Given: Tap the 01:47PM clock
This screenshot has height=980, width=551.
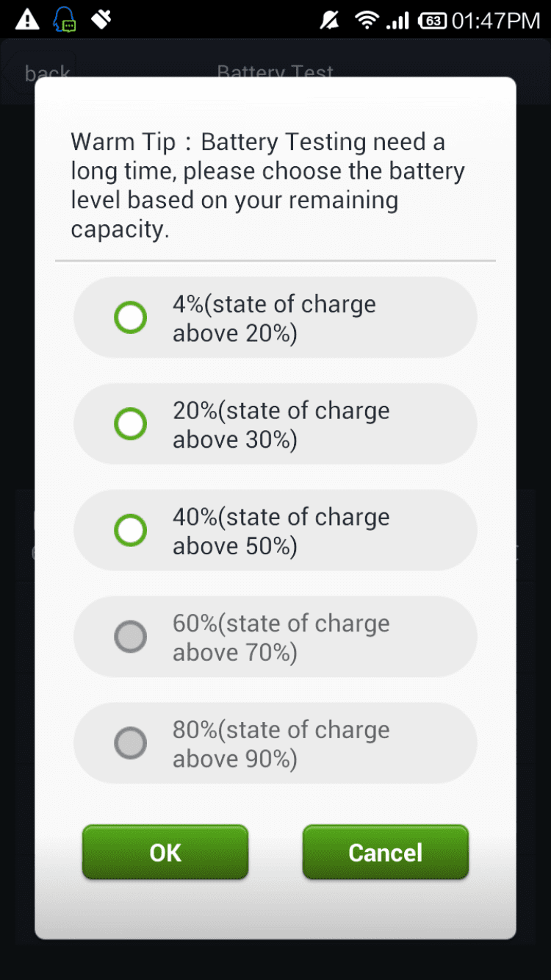Looking at the screenshot, I should (x=496, y=21).
